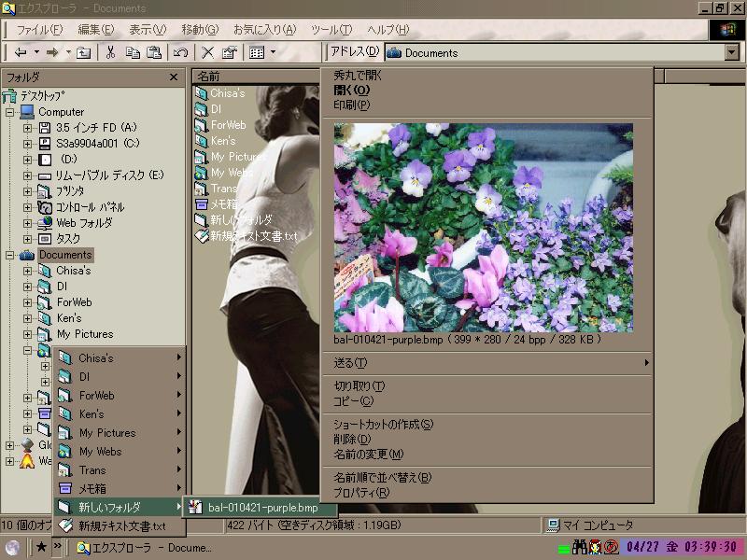Screen dimensions: 747x560
Task: Open Back history dropdown arrow
Action: (36, 52)
